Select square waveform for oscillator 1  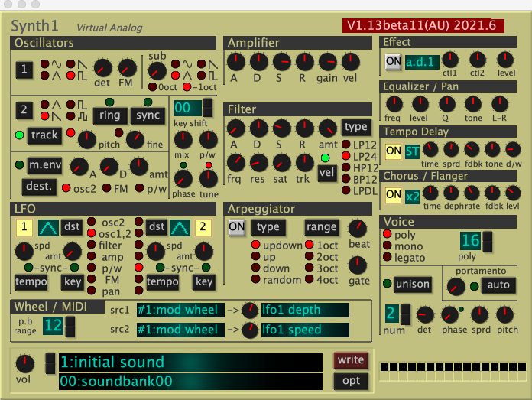pos(70,76)
